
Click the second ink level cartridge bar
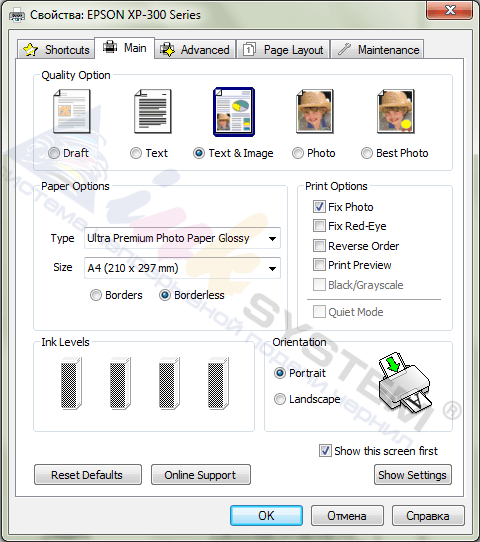120,383
